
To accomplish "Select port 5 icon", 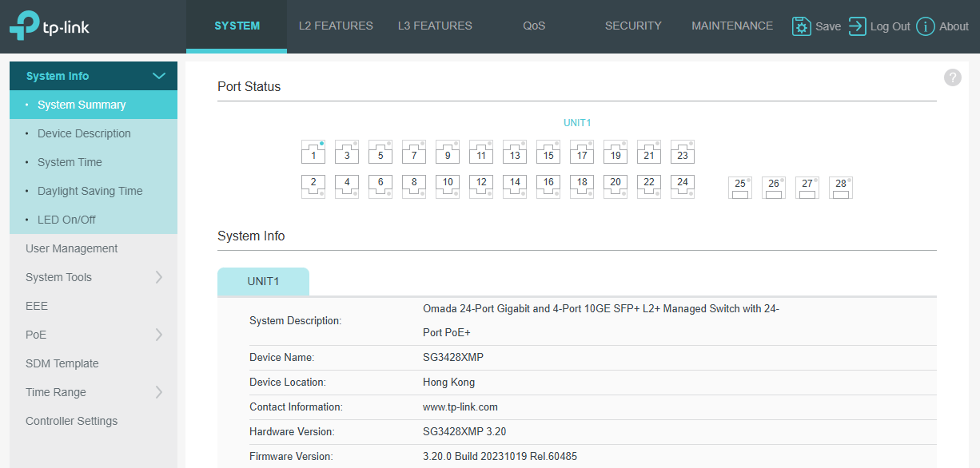I will click(x=380, y=152).
